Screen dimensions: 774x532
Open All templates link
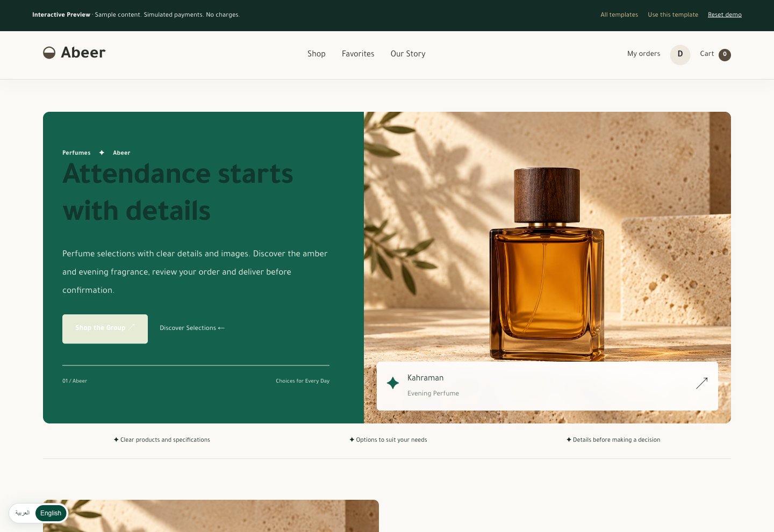(619, 15)
